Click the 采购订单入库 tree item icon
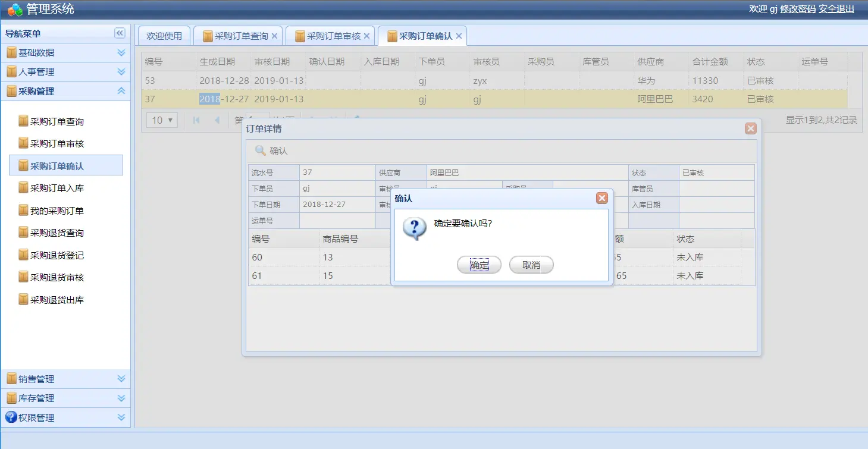The image size is (868, 449). (x=23, y=188)
